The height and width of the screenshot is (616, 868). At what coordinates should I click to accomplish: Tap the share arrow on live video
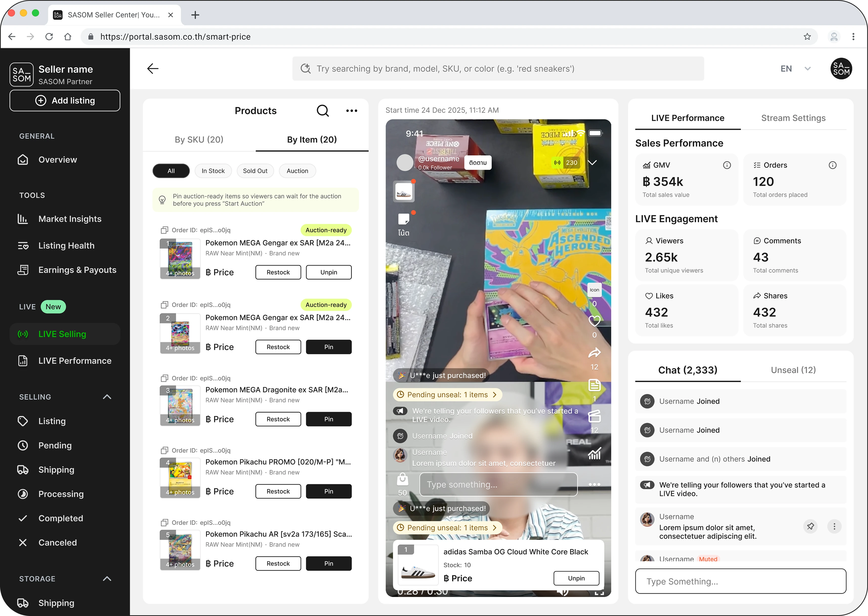tap(594, 353)
